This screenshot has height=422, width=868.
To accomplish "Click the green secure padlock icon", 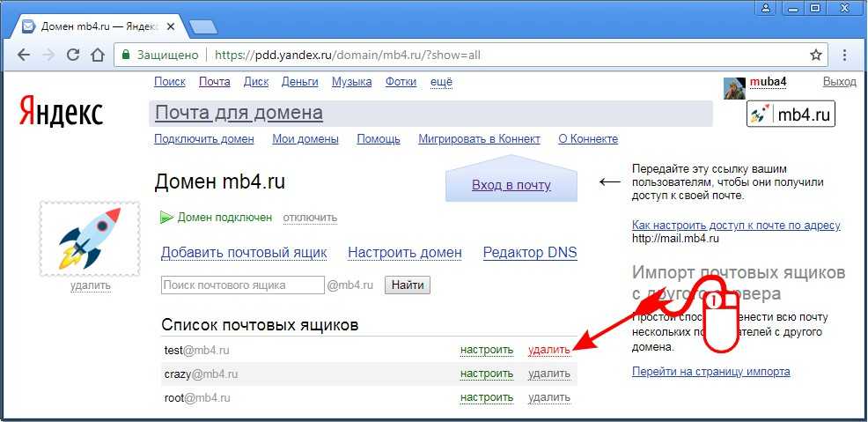I will pyautogui.click(x=126, y=55).
